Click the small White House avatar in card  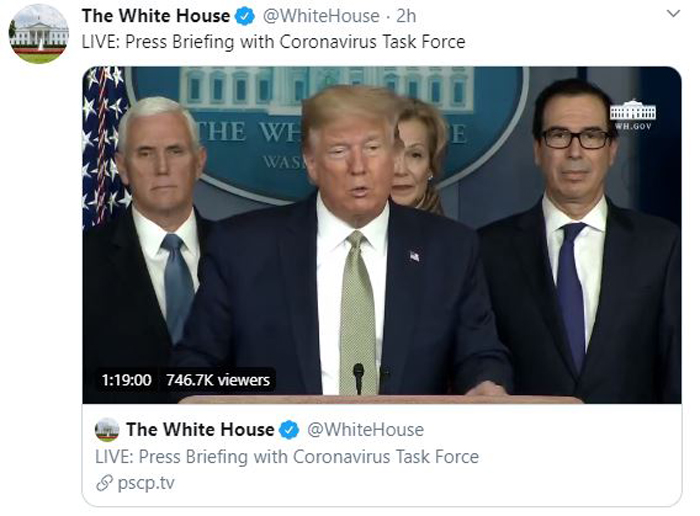click(107, 430)
